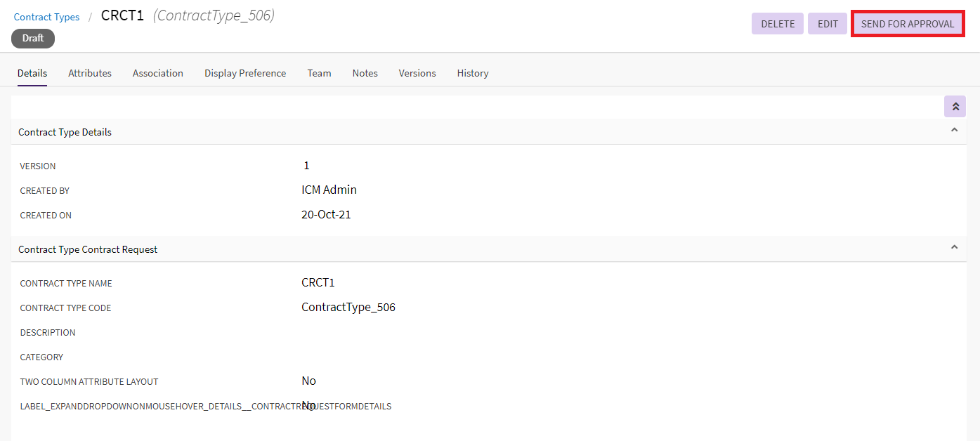Collapse the Contract Type Details section chevron
This screenshot has width=980, height=441.
pyautogui.click(x=954, y=131)
